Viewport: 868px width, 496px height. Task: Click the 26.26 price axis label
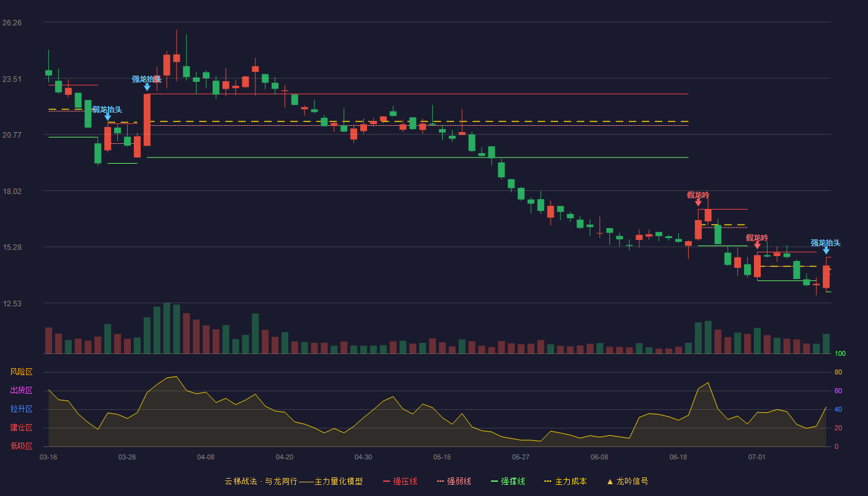[12, 23]
